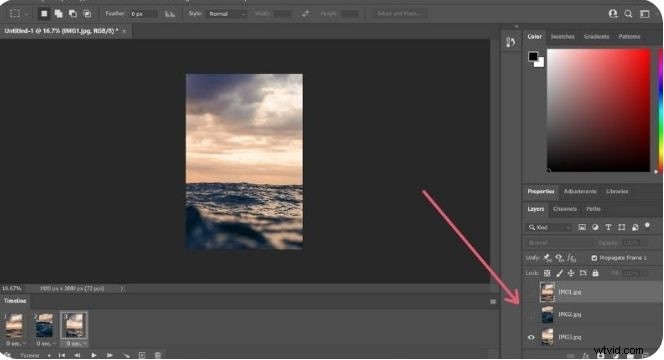
Task: Click the Feather value input field
Action: [143, 14]
